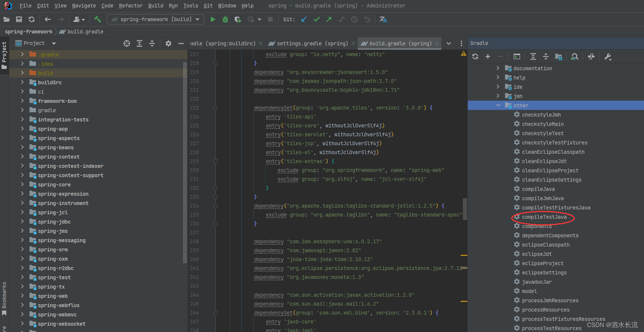The height and width of the screenshot is (332, 644).
Task: Click the Save All toolbar icon
Action: point(19,19)
